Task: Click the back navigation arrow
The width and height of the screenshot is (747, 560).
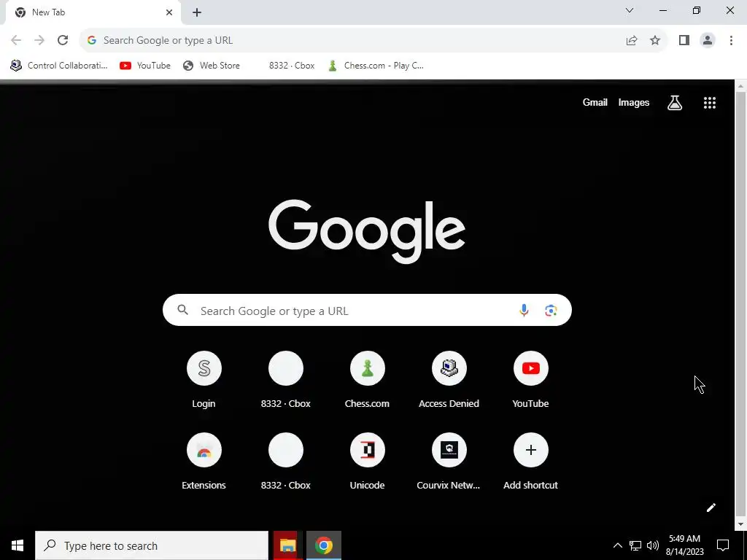Action: point(16,40)
